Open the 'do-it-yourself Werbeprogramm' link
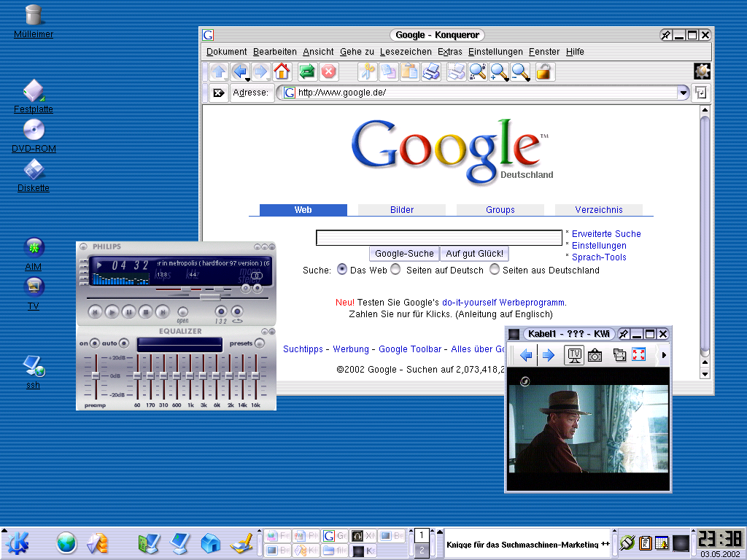 (504, 303)
